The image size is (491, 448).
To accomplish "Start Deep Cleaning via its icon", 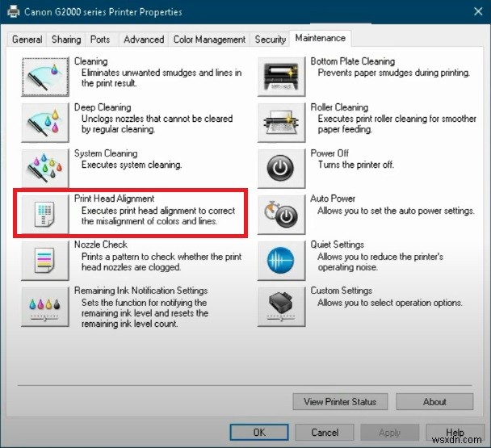I will (x=45, y=123).
